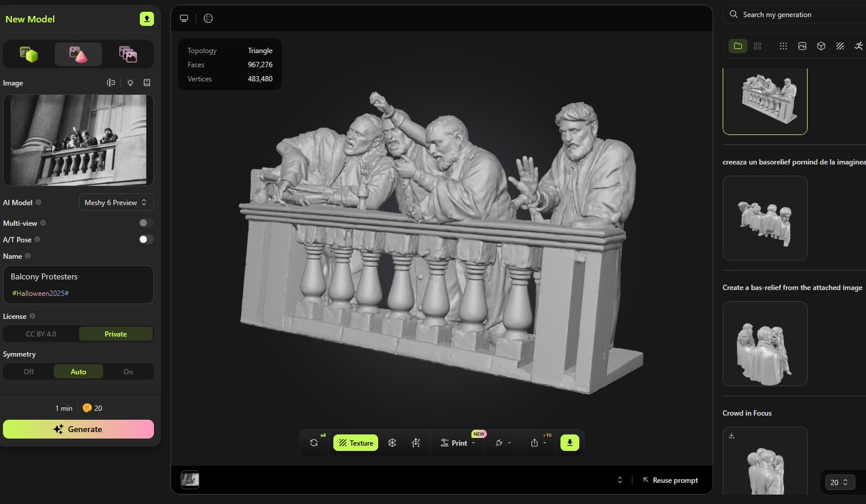
Task: Open the multi-image to 3D tab
Action: 127,54
